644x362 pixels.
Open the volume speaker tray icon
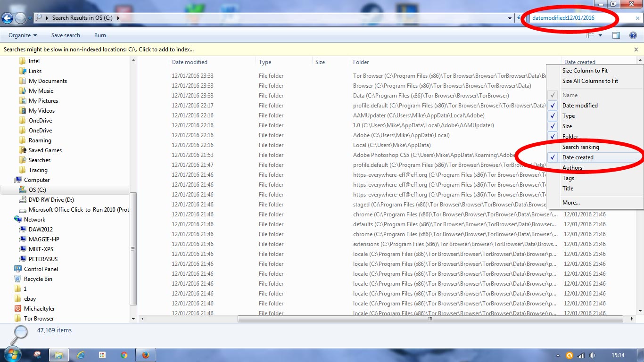point(592,355)
